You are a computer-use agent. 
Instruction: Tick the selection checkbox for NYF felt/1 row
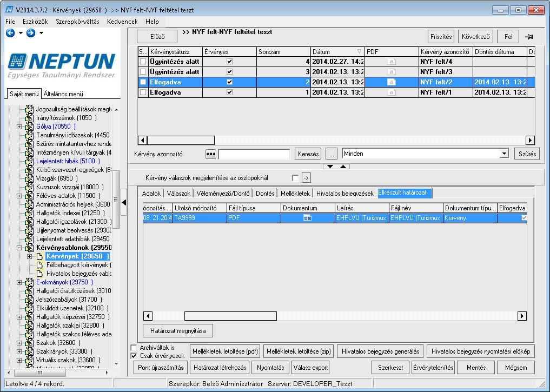pos(143,92)
